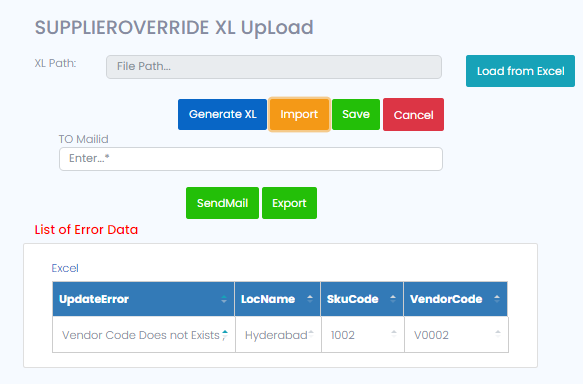This screenshot has height=384, width=584.
Task: Cancel the upload with the red button
Action: pyautogui.click(x=413, y=115)
